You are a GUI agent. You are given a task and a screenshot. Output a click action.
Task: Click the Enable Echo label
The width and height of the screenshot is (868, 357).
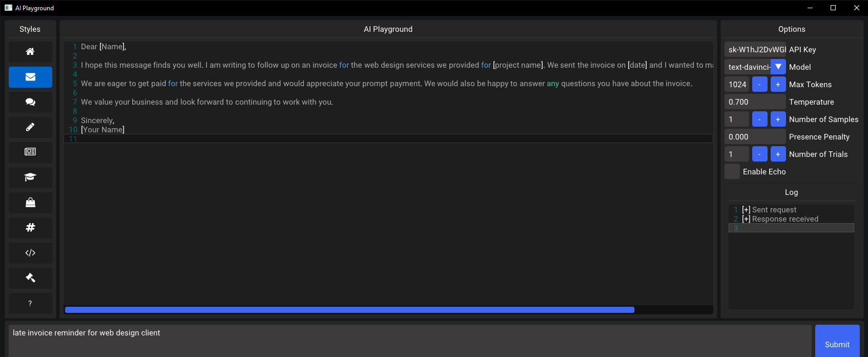point(764,172)
